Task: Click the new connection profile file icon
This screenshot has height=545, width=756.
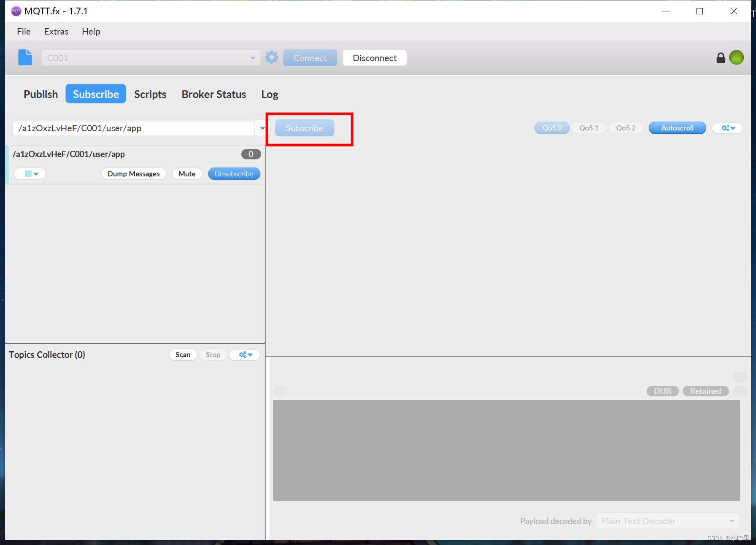Action: tap(25, 57)
